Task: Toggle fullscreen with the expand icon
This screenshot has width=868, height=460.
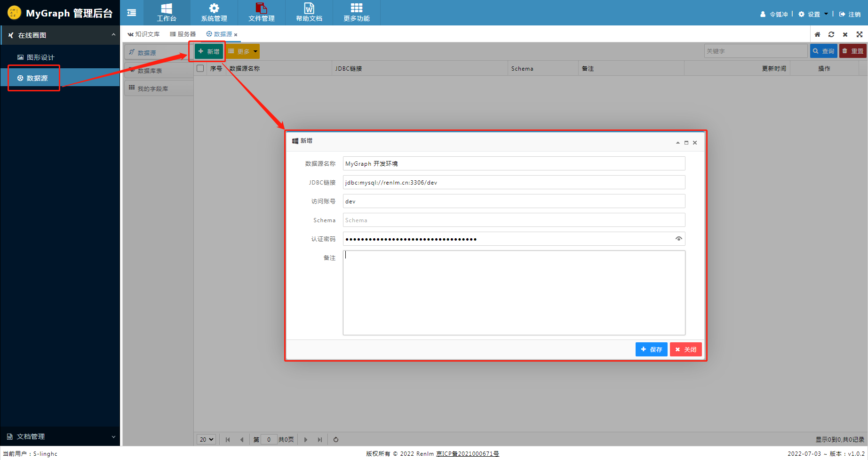Action: coord(859,34)
